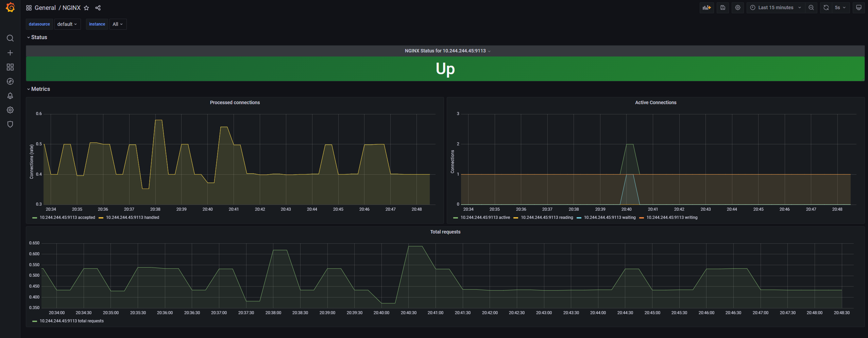868x338 pixels.
Task: Click the dashboard grid icon beside General
Action: click(x=29, y=8)
